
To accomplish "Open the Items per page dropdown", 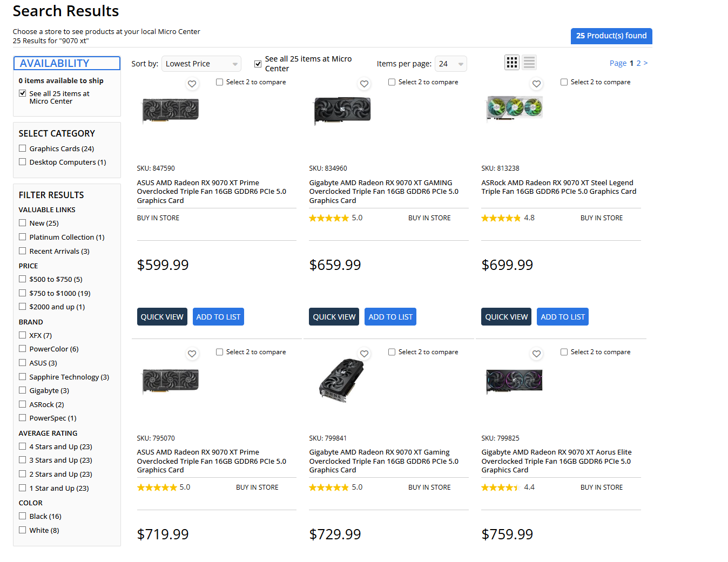I will 450,64.
